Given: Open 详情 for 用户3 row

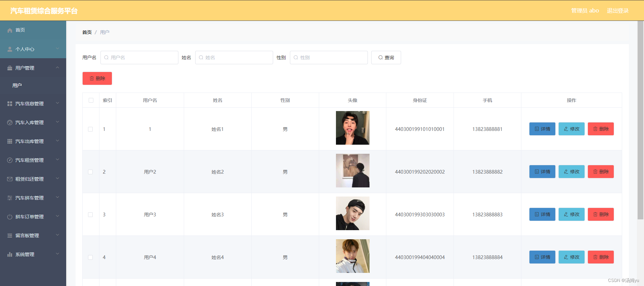Looking at the screenshot, I should (542, 214).
